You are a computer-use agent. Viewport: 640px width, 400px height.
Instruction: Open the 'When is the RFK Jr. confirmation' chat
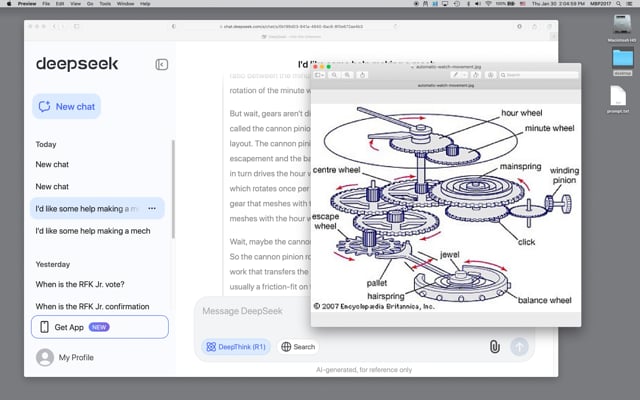tap(92, 307)
